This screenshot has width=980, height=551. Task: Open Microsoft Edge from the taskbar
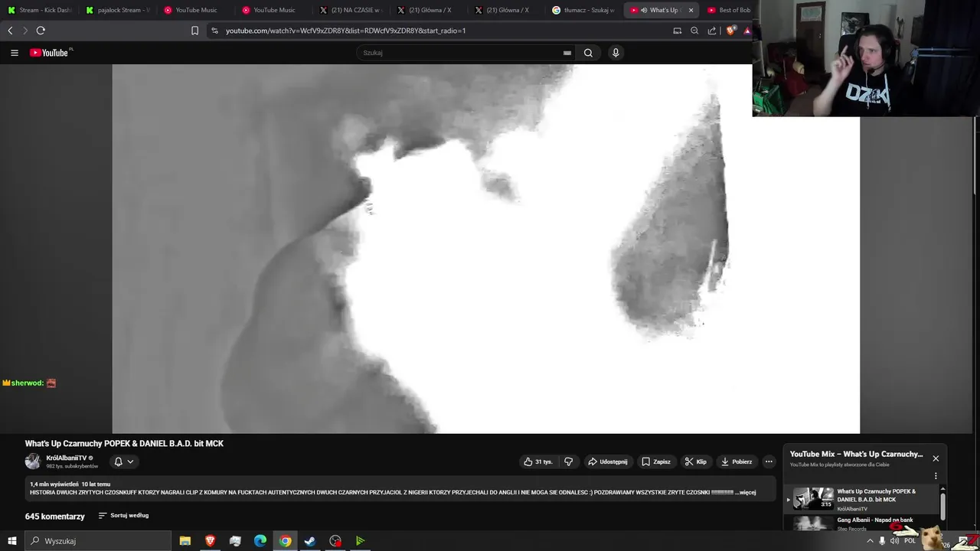[x=260, y=541]
